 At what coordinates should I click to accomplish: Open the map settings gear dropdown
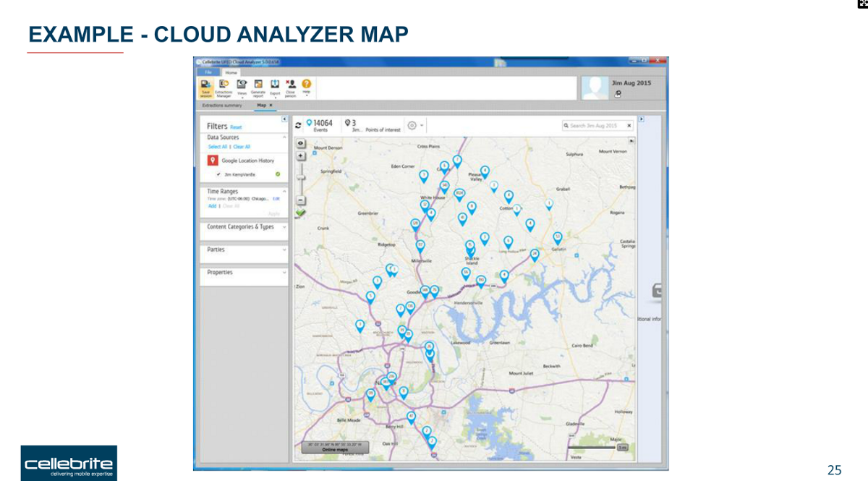pos(414,125)
